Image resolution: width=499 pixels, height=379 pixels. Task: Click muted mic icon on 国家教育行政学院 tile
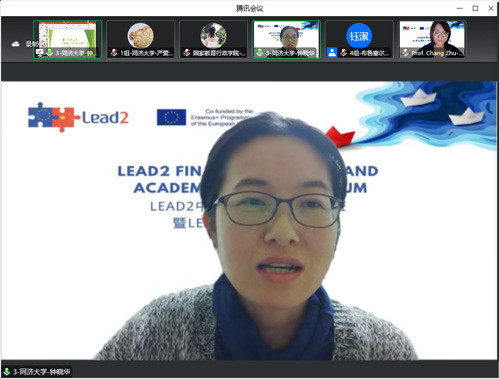187,53
